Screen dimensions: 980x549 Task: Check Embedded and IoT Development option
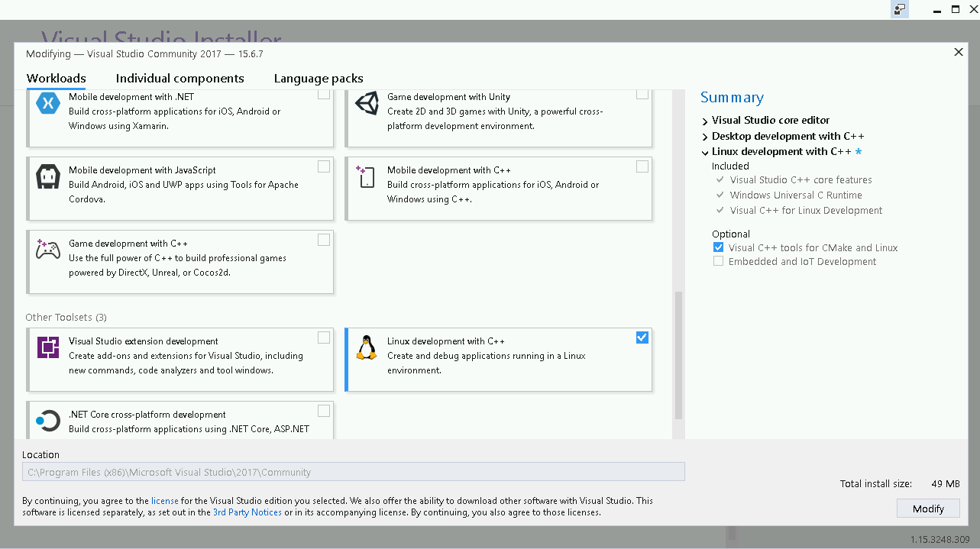point(718,261)
